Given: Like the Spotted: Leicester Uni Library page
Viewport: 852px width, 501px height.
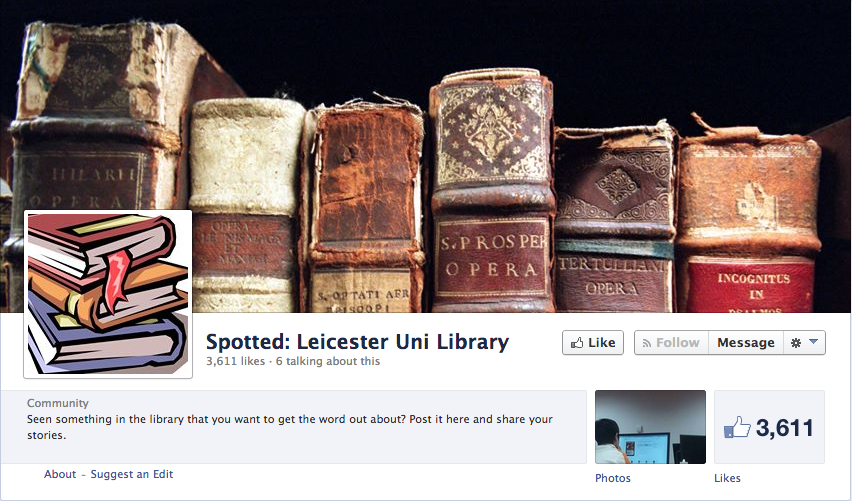Looking at the screenshot, I should tap(593, 343).
